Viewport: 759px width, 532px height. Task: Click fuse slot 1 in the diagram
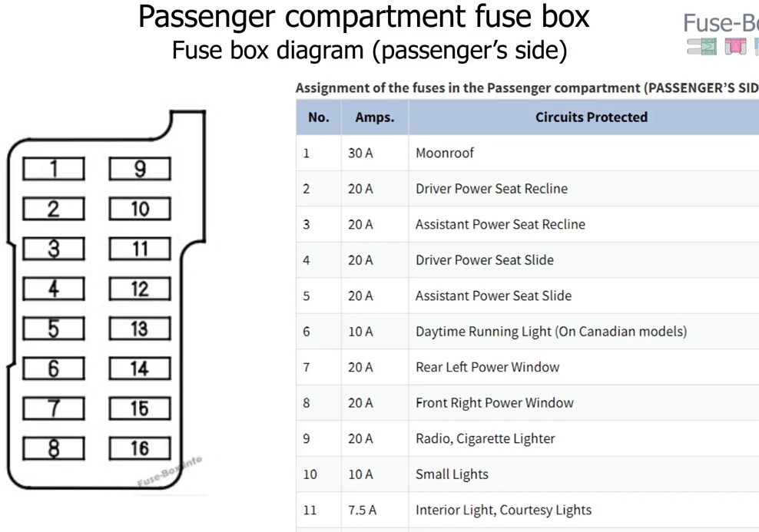point(54,169)
